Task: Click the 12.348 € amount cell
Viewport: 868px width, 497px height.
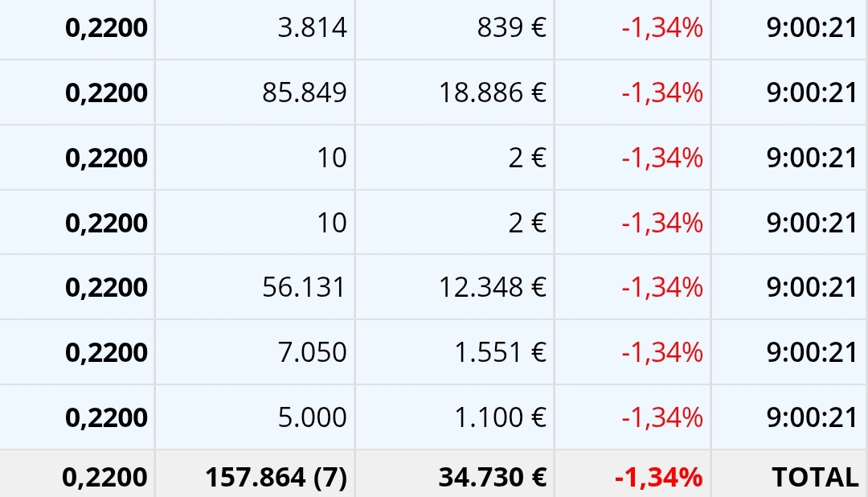Action: (x=455, y=287)
